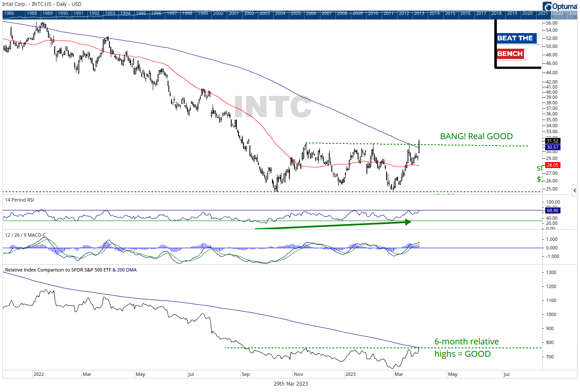Click the 14 Period RSI panel label
The width and height of the screenshot is (580, 392).
pos(20,200)
